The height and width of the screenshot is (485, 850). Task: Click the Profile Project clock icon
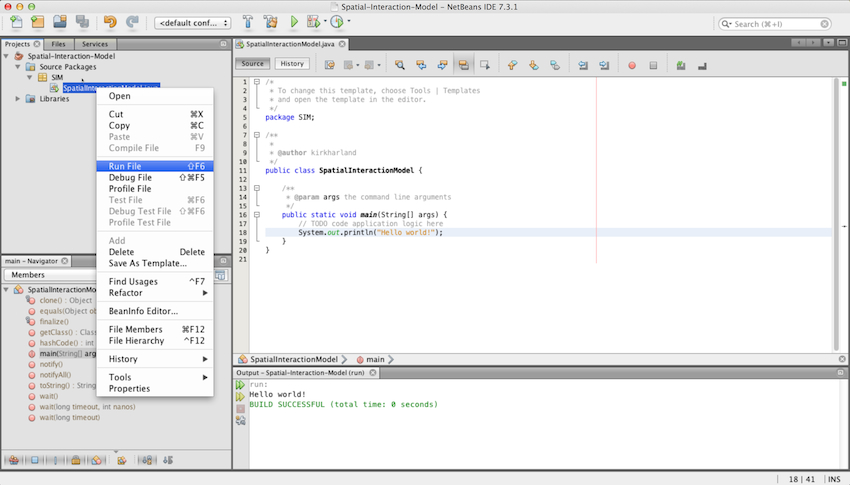click(x=337, y=22)
